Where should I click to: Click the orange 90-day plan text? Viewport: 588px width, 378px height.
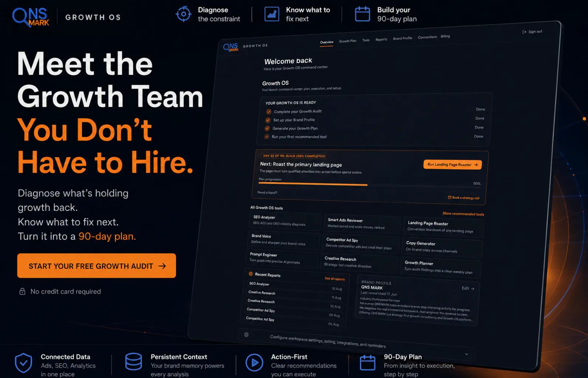[x=107, y=236]
